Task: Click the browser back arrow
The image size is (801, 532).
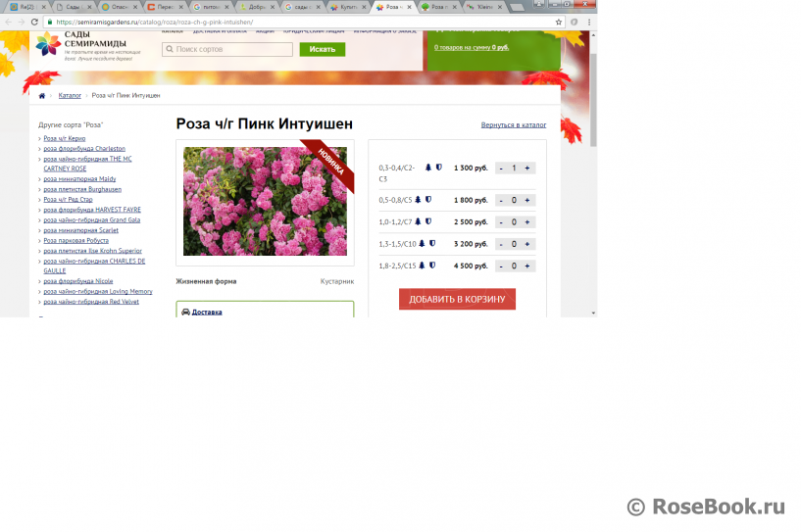Action: click(8, 22)
